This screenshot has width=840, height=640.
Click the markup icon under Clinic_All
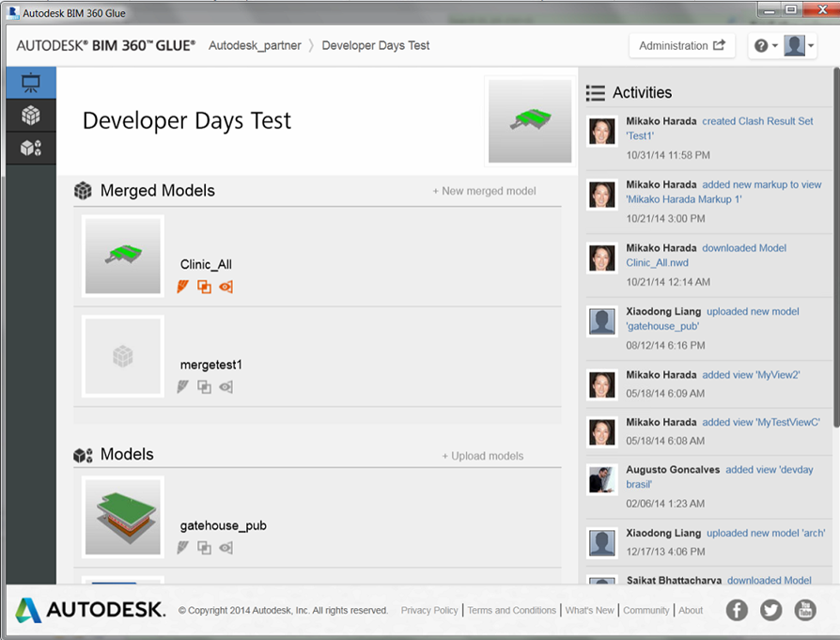click(184, 287)
